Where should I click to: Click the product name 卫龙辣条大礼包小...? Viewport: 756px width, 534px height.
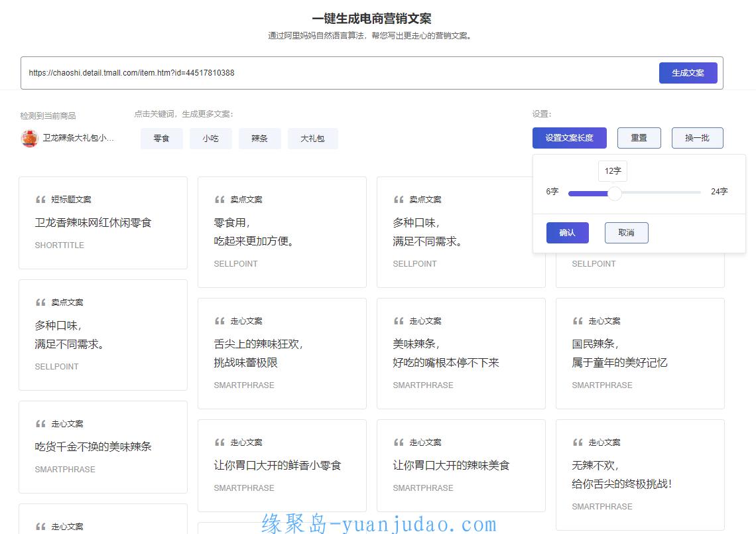tap(78, 138)
